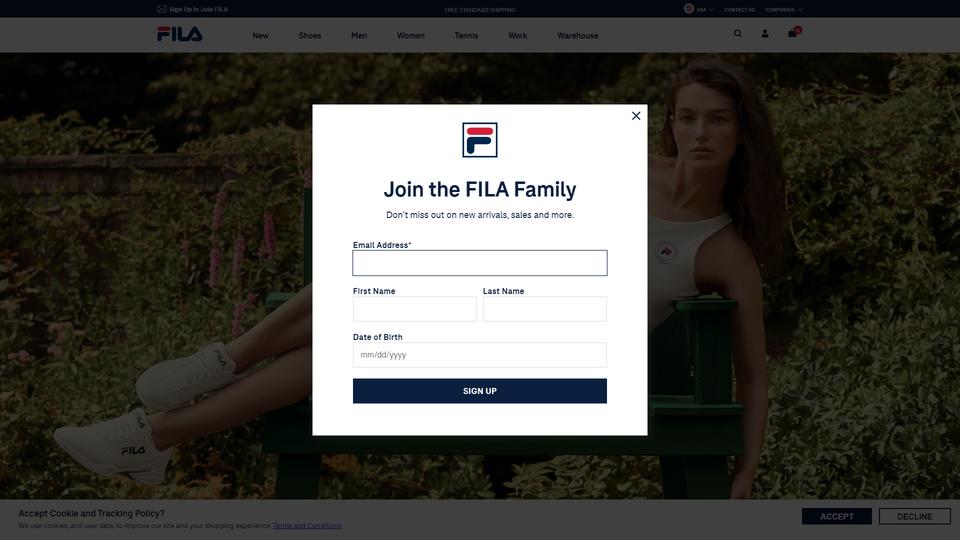Expand the Corporate dropdown menu
Screen dimensions: 960x540
[x=784, y=10]
